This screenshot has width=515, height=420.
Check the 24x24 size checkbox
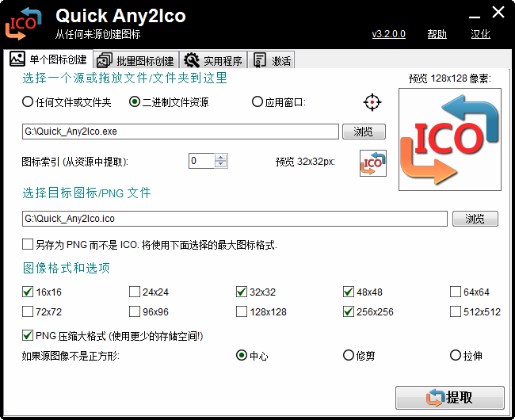click(x=135, y=292)
